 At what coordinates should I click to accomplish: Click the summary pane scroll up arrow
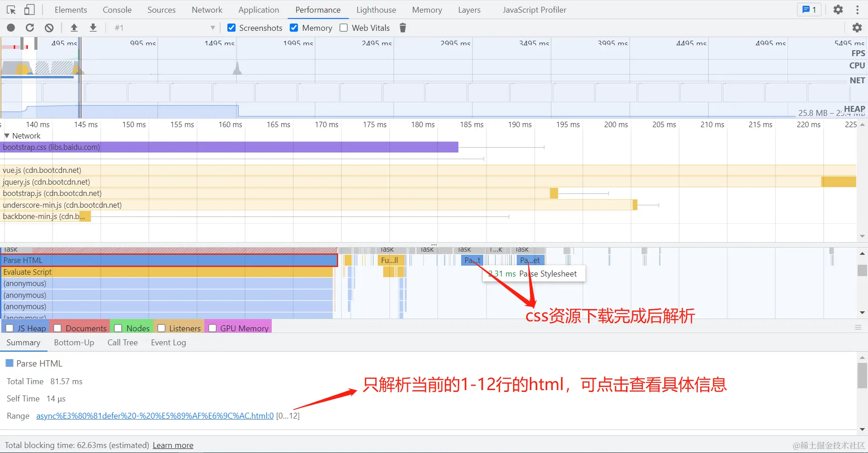pos(862,358)
